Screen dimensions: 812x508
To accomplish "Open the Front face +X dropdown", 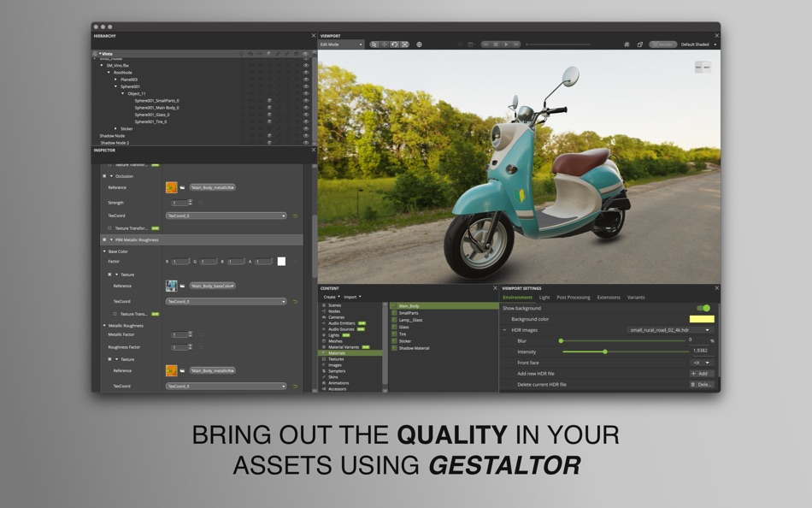I will [x=702, y=363].
